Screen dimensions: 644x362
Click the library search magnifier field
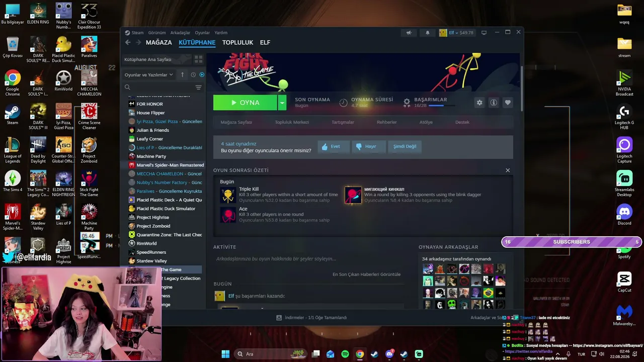(158, 87)
